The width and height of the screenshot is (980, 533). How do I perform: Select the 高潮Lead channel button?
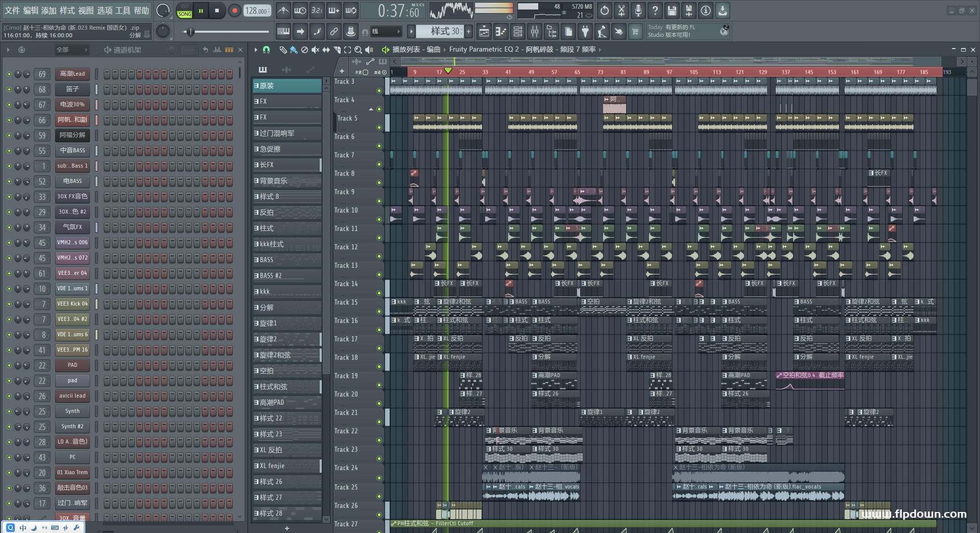[73, 74]
